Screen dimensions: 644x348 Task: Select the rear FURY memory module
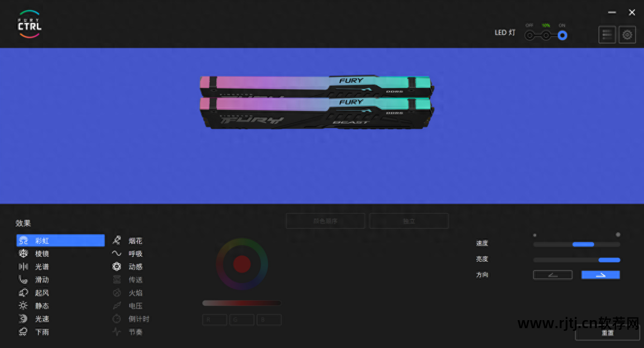[317, 86]
